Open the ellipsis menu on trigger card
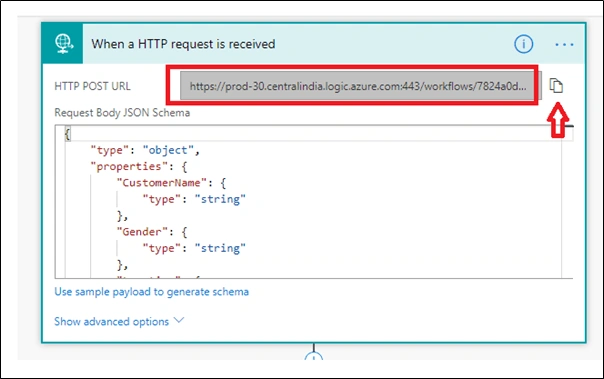The height and width of the screenshot is (379, 604). (564, 45)
